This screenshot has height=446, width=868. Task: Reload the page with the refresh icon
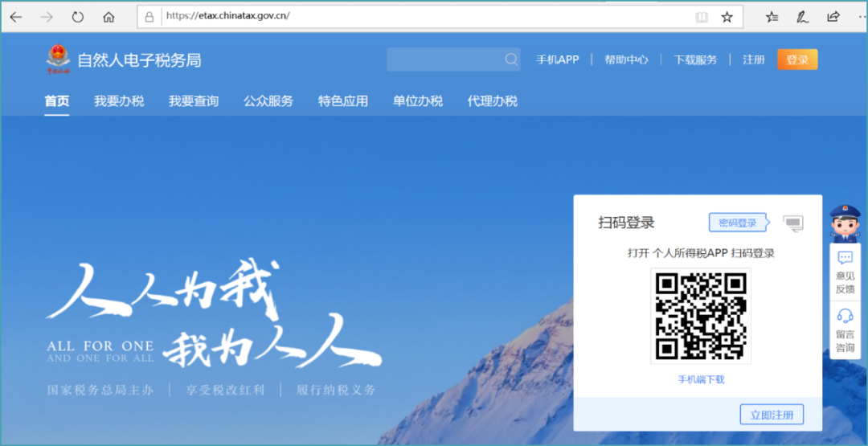[77, 17]
